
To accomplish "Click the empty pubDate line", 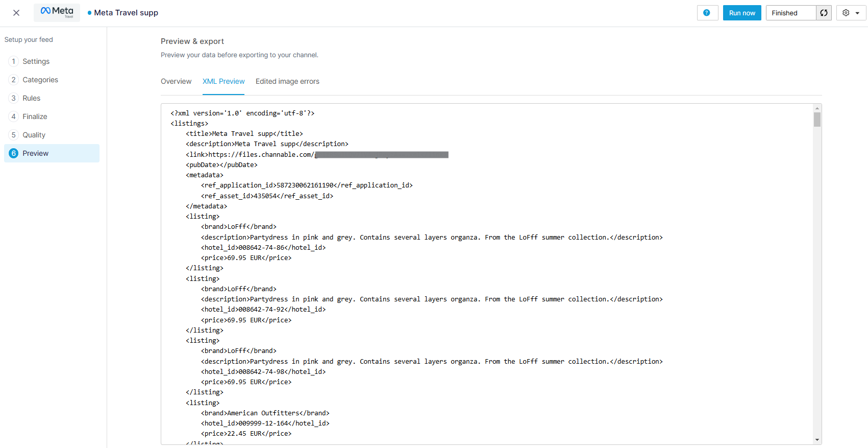I will pyautogui.click(x=221, y=164).
